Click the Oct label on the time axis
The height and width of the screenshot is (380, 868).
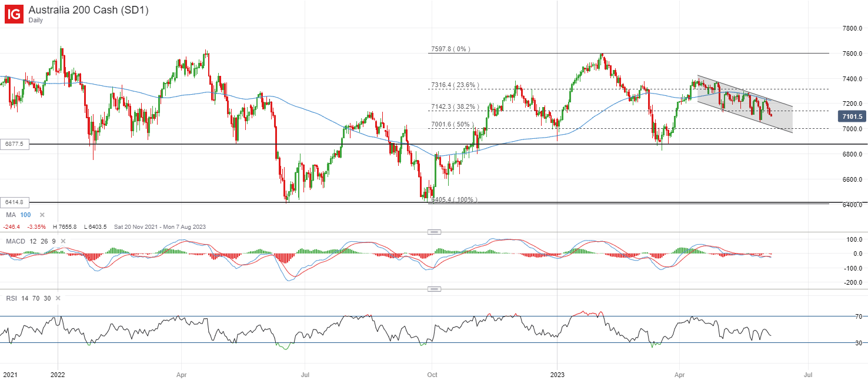point(432,374)
